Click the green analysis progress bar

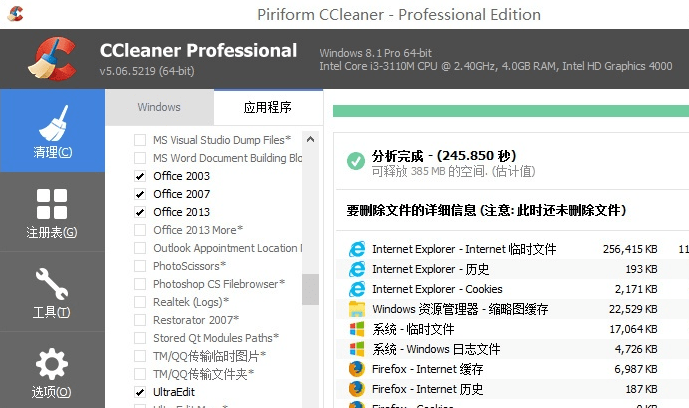511,111
